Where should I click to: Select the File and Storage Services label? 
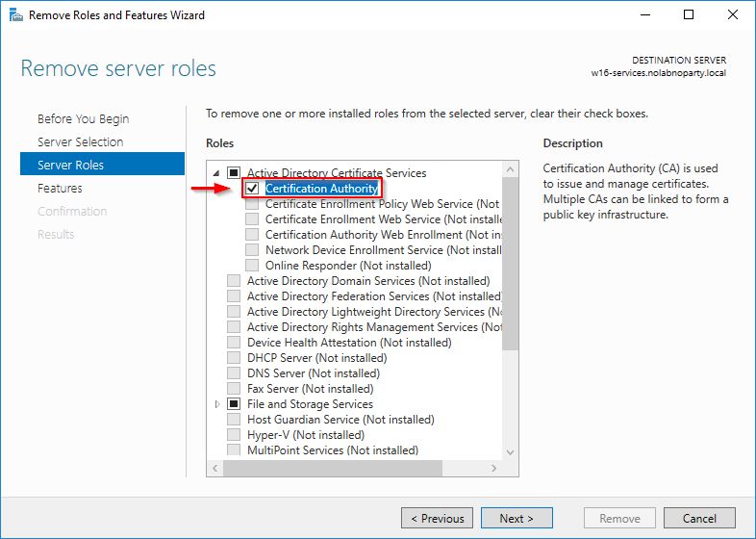(310, 404)
